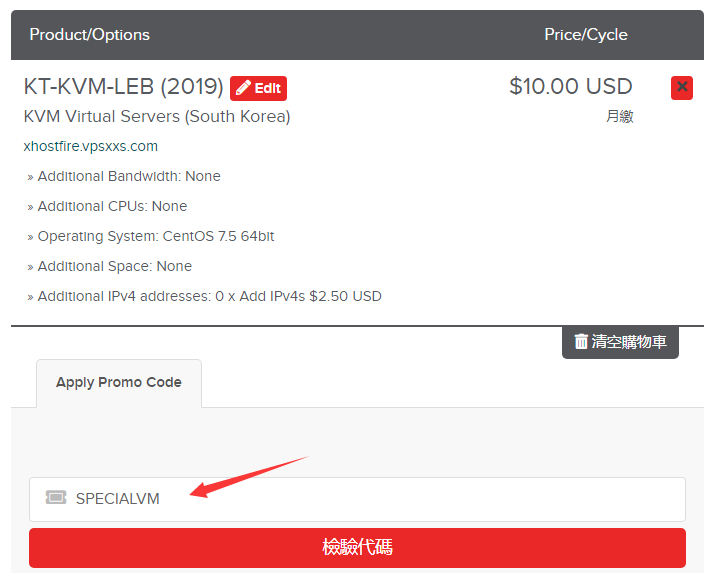This screenshot has width=704, height=573.
Task: Empty the cart using the trash icon button
Action: tap(620, 342)
